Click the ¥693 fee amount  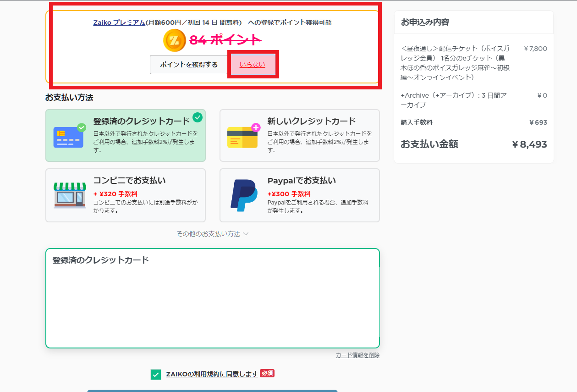pos(538,122)
